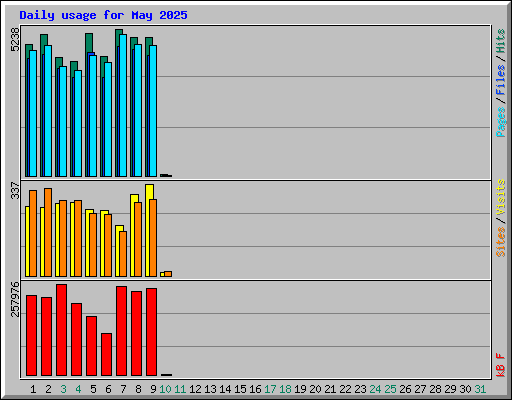Screen dimensions: 512x400
Task: Click green day 24 on the x-axis
Action: 375,389
